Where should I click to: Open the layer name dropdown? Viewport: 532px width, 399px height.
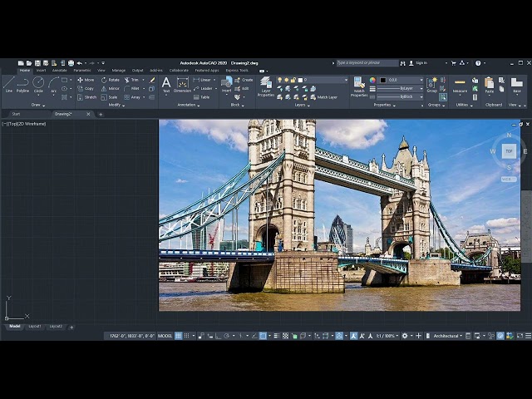coord(313,80)
